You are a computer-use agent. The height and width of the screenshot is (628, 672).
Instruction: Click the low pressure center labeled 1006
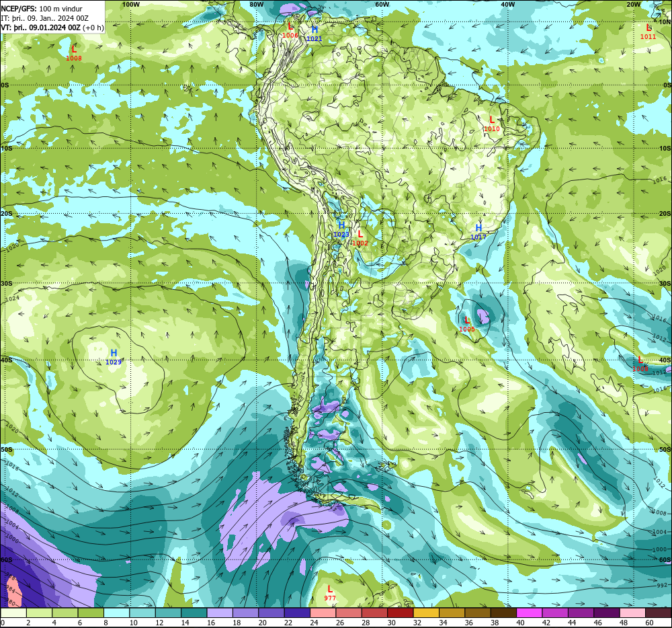pyautogui.click(x=290, y=30)
